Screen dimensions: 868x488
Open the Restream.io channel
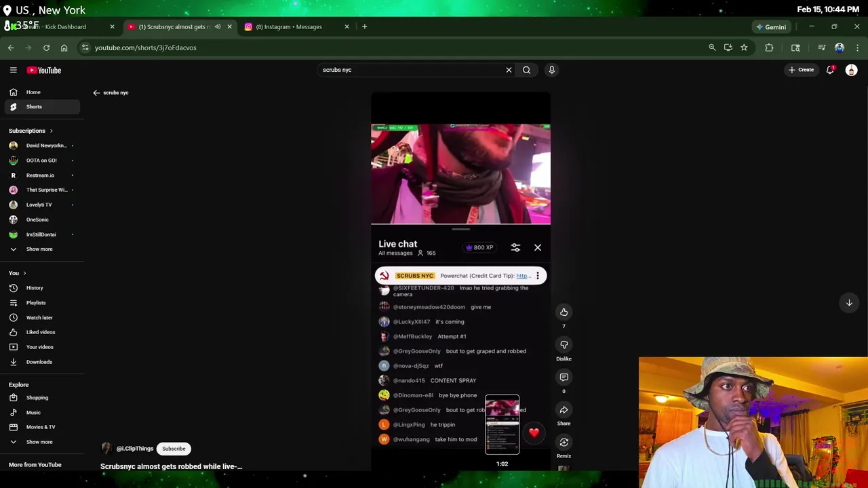(41, 176)
